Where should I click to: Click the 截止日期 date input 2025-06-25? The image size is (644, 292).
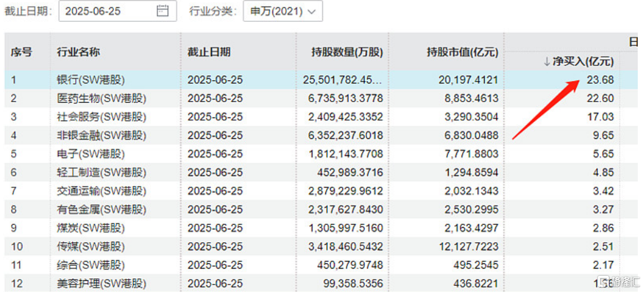[118, 11]
